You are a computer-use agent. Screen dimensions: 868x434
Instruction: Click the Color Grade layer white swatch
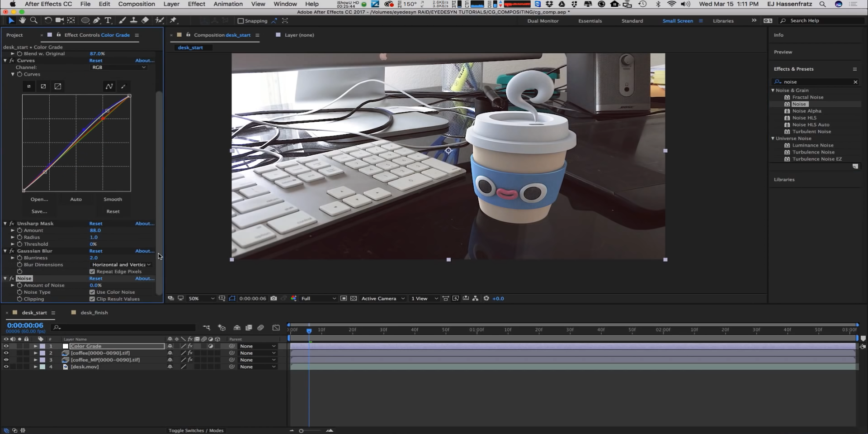click(x=66, y=346)
